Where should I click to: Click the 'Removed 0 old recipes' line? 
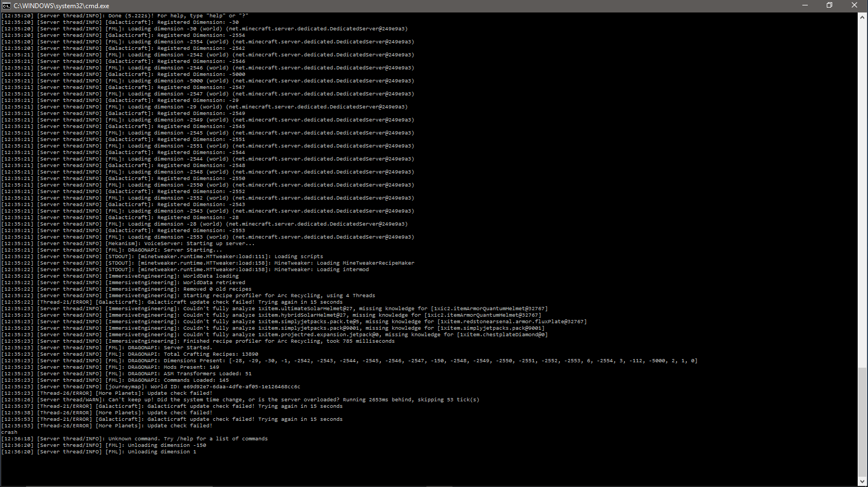126,289
